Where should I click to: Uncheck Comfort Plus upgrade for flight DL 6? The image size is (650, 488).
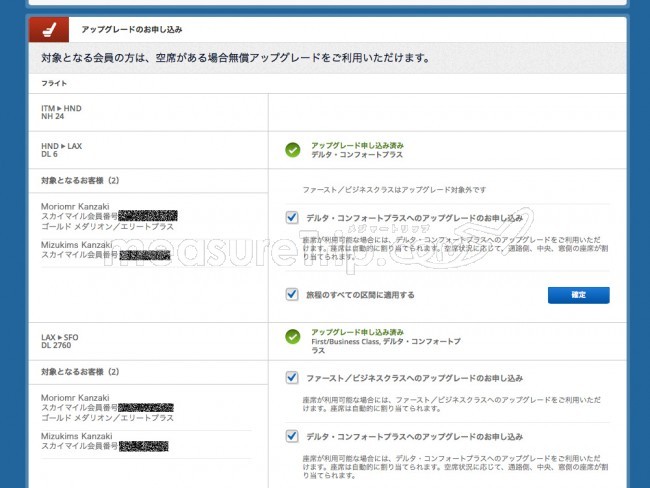click(292, 217)
